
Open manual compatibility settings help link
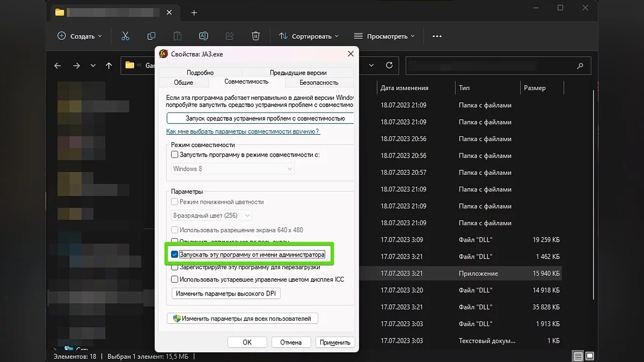point(243,131)
